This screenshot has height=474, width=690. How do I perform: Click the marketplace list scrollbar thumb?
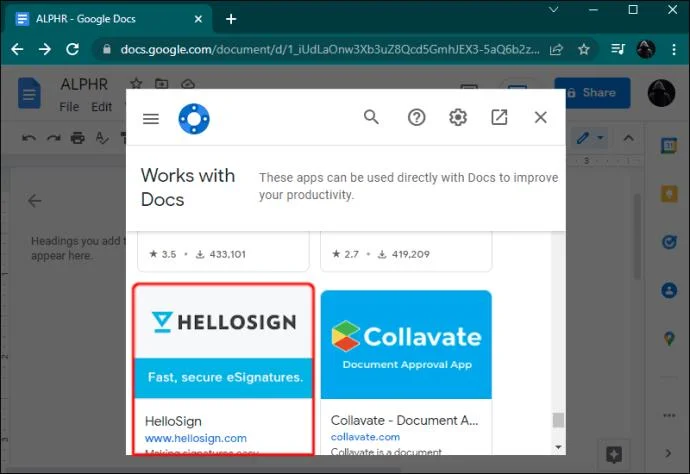pos(558,420)
